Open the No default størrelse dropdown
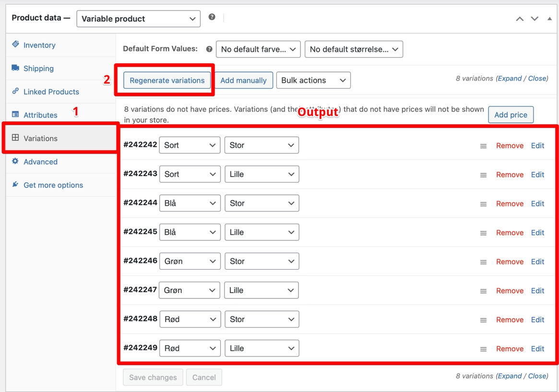The image size is (559, 392). tap(354, 49)
